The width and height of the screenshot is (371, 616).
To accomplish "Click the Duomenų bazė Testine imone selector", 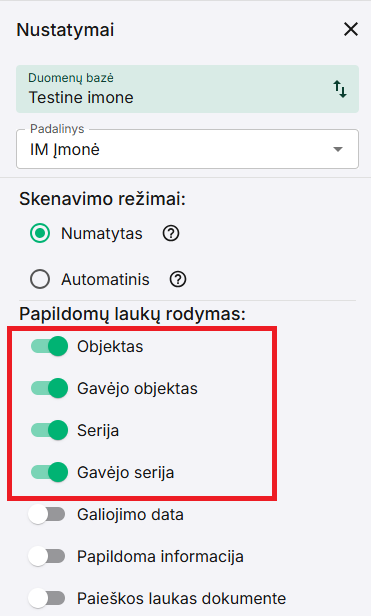I will coord(187,89).
